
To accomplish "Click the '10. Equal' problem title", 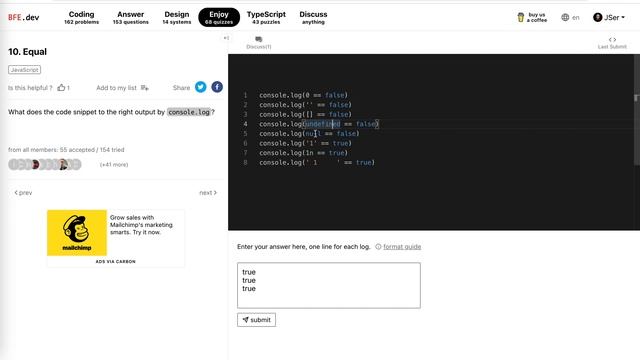I will click(27, 52).
